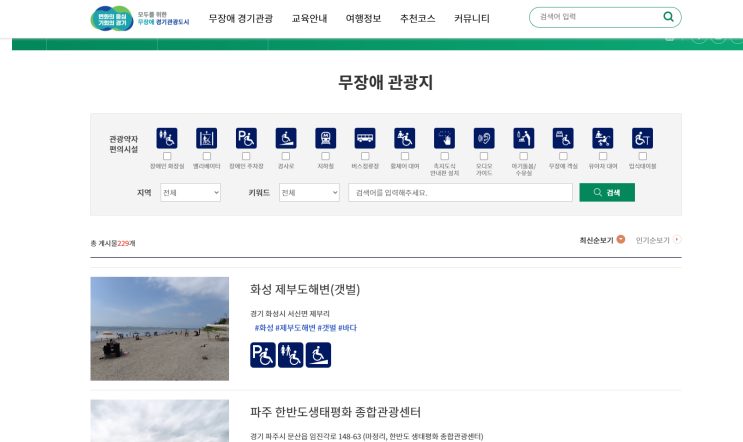The width and height of the screenshot is (743, 442).
Task: Open the 제부도해변 beach photo thumbnail
Action: tap(160, 329)
